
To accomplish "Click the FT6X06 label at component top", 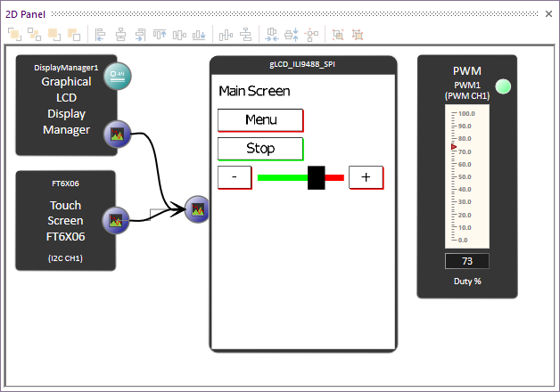I will pyautogui.click(x=65, y=184).
